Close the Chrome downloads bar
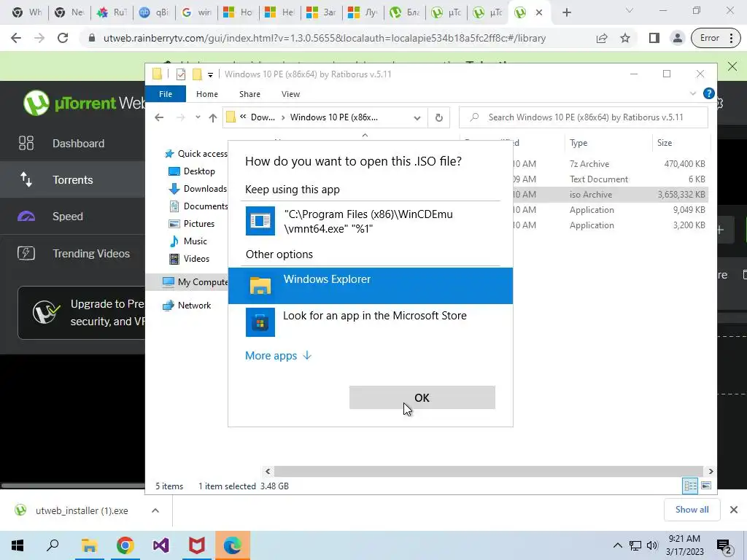This screenshot has height=560, width=747. pos(734,510)
